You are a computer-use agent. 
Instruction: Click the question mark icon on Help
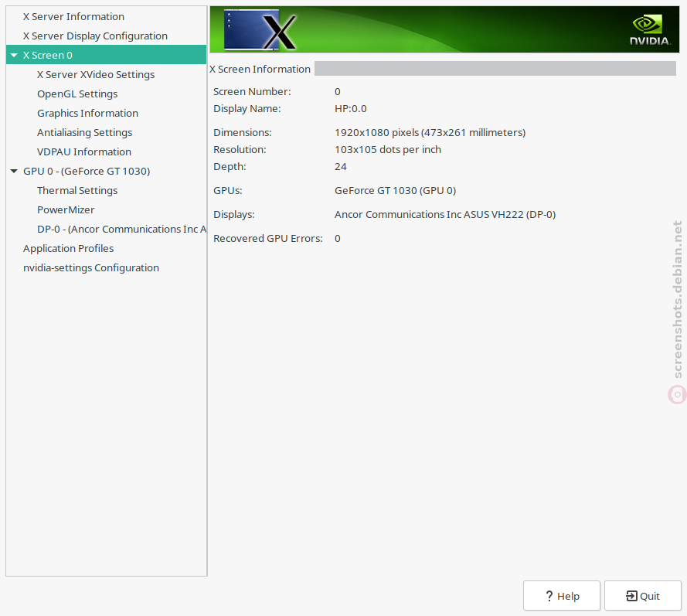point(549,596)
